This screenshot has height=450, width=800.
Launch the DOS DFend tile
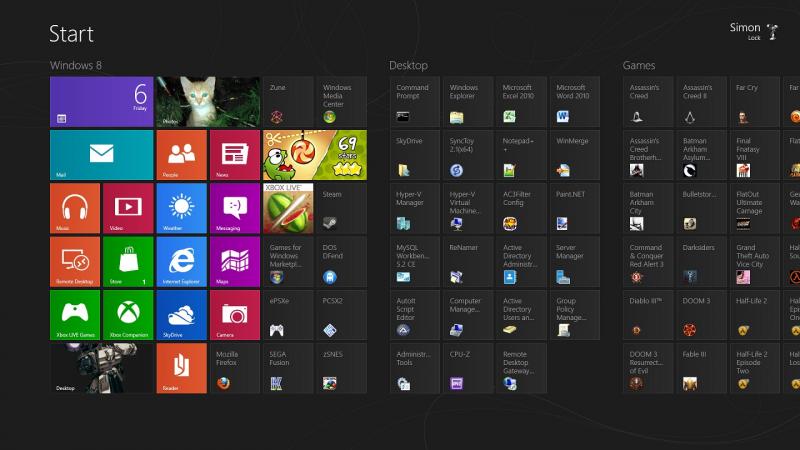point(341,262)
